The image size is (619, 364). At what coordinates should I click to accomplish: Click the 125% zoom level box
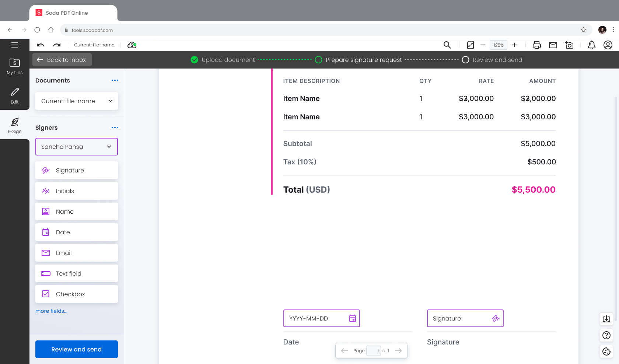498,45
